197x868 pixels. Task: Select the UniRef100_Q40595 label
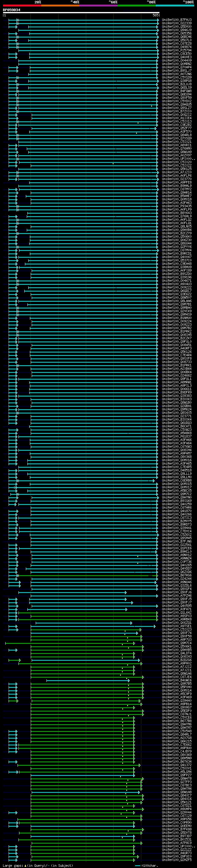click(x=177, y=606)
